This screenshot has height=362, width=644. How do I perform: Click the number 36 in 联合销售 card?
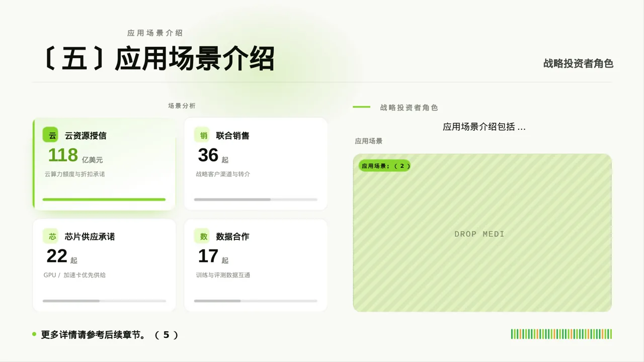pyautogui.click(x=208, y=155)
